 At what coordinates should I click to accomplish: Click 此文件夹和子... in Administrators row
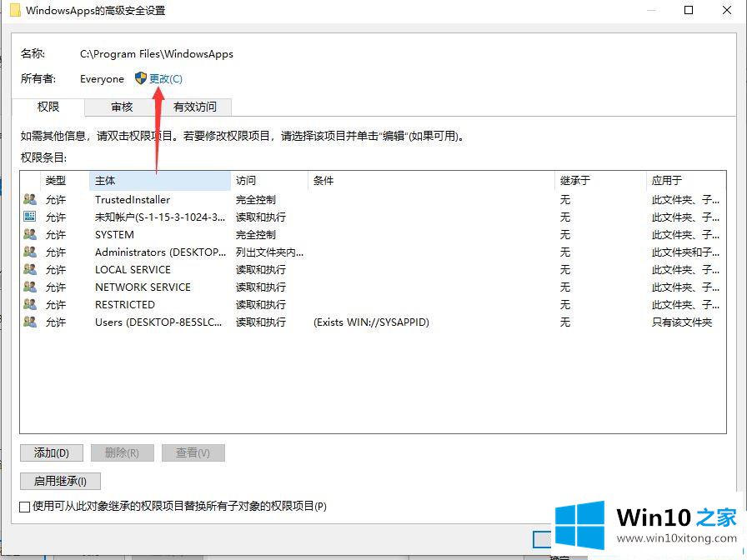pos(685,252)
